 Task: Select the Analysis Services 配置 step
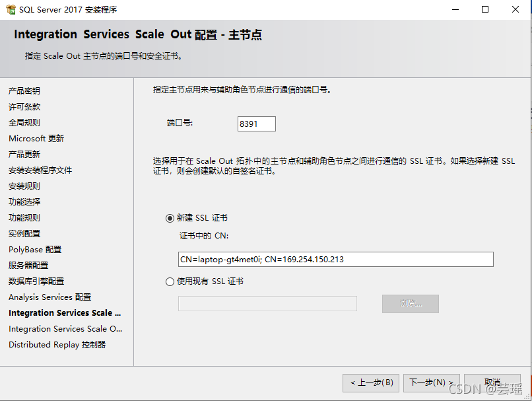click(50, 297)
